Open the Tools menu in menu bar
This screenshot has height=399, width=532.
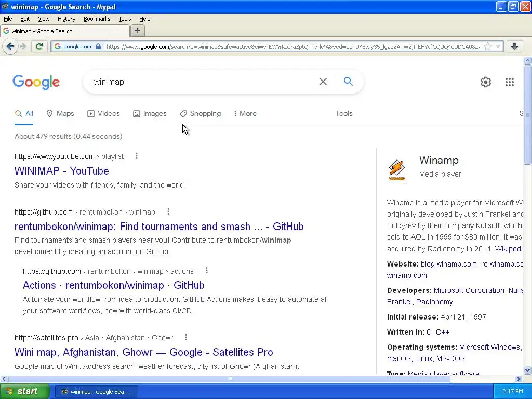pyautogui.click(x=125, y=19)
